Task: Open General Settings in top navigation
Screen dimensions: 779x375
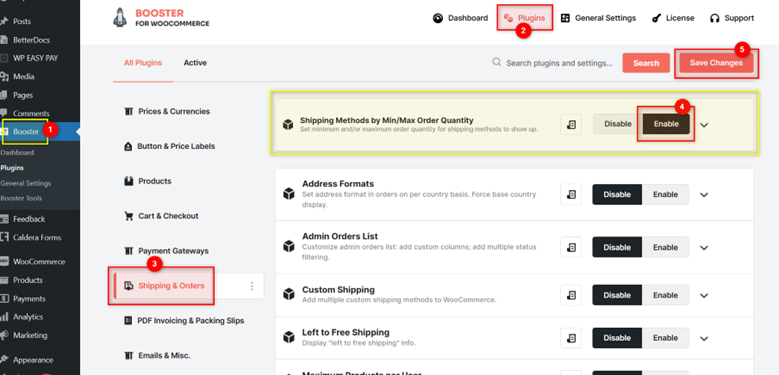Action: point(598,18)
